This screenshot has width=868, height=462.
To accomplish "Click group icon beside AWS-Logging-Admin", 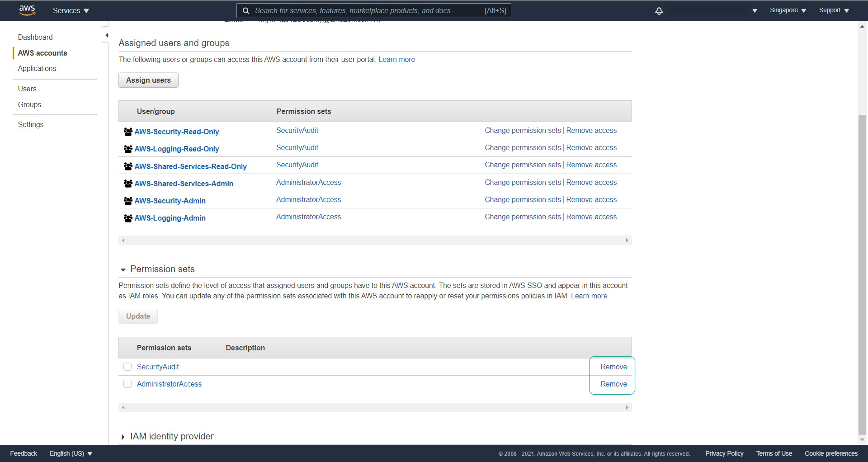I will [x=128, y=218].
